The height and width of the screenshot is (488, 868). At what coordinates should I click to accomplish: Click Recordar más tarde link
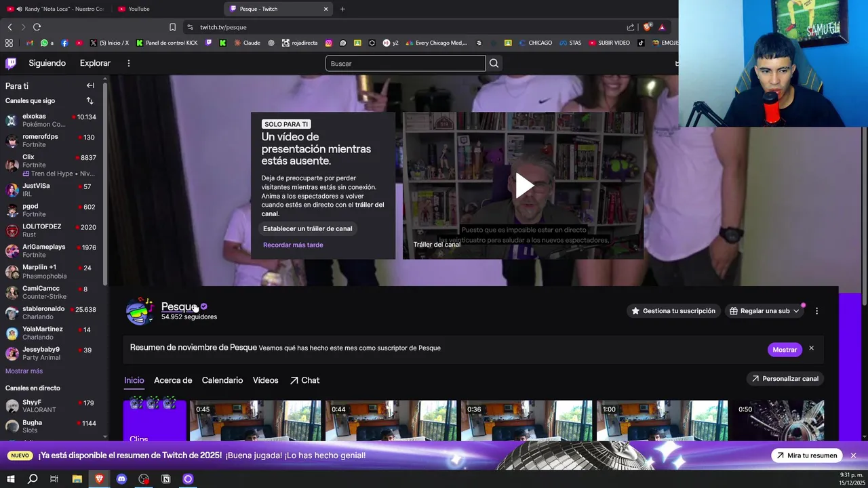(x=293, y=245)
